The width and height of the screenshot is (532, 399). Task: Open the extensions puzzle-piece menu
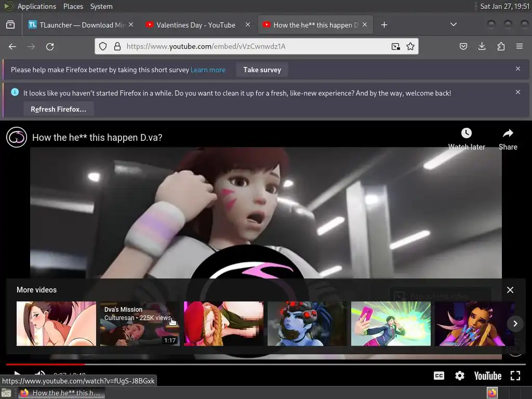501,46
